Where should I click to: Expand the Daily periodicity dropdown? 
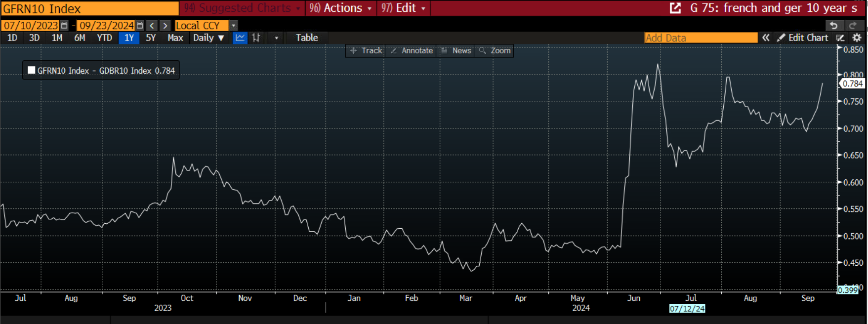(208, 38)
